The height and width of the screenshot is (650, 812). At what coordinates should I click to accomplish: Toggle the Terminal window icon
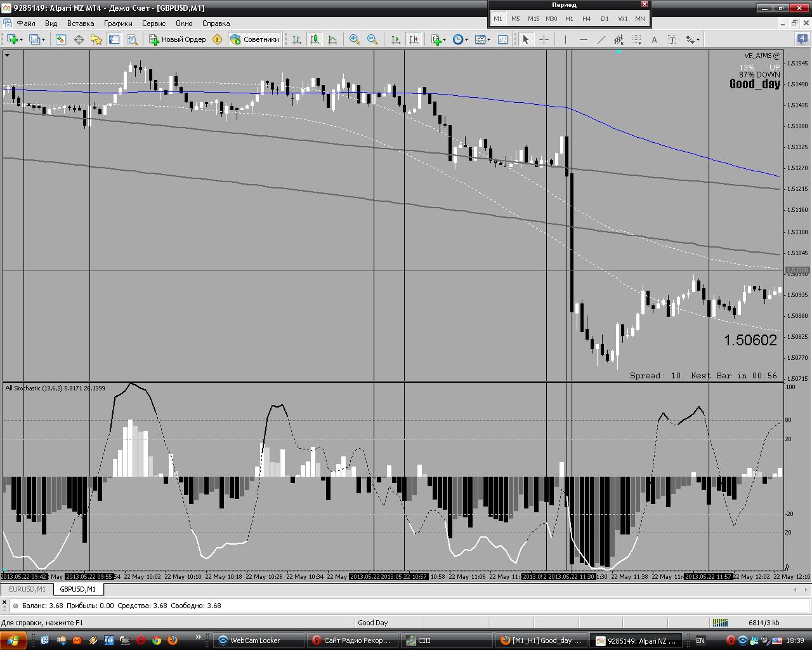coord(114,39)
